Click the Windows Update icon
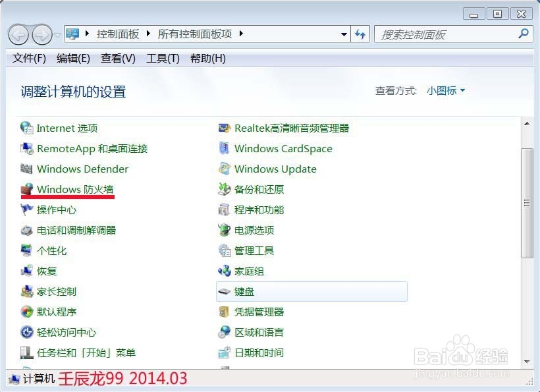The height and width of the screenshot is (392, 540). click(224, 169)
